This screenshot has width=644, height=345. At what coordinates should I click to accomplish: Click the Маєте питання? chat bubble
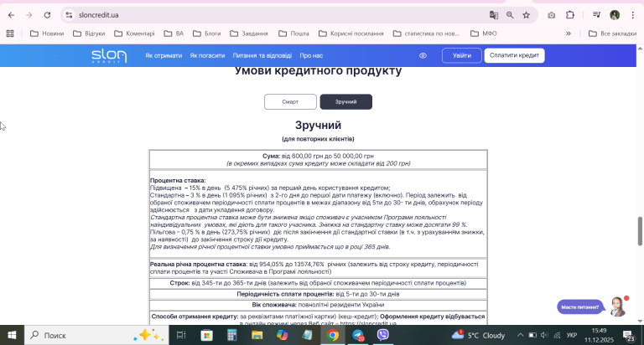point(580,307)
